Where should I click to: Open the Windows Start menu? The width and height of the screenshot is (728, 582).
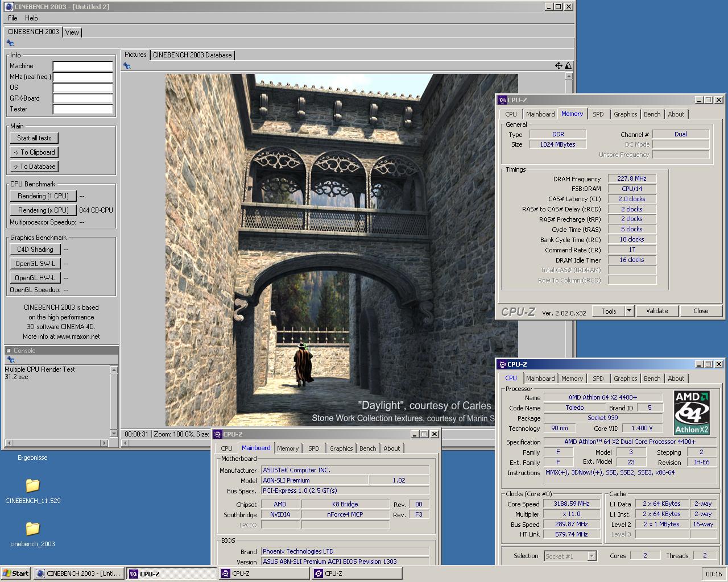tap(16, 573)
